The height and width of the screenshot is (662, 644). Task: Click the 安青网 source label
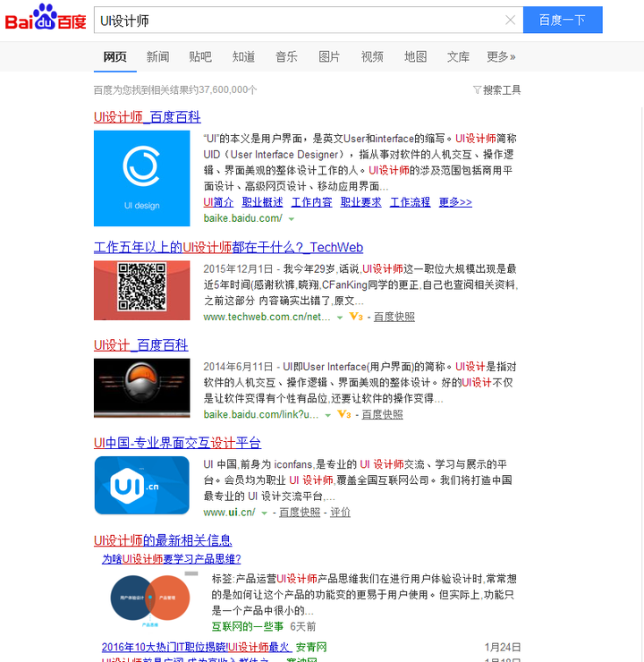click(x=311, y=647)
